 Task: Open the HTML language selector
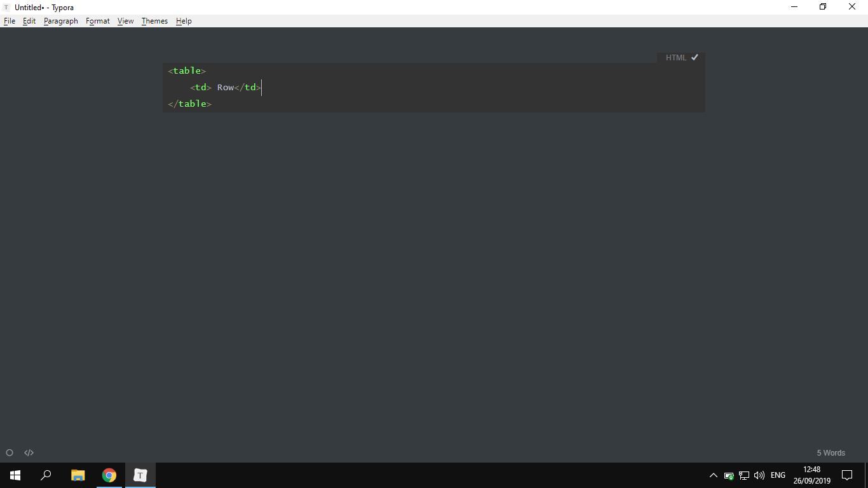point(675,57)
